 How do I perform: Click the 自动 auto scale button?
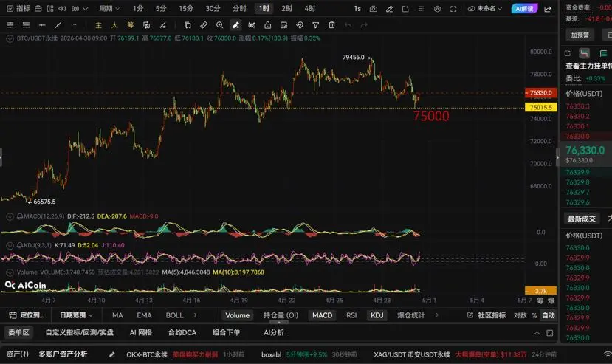549,315
